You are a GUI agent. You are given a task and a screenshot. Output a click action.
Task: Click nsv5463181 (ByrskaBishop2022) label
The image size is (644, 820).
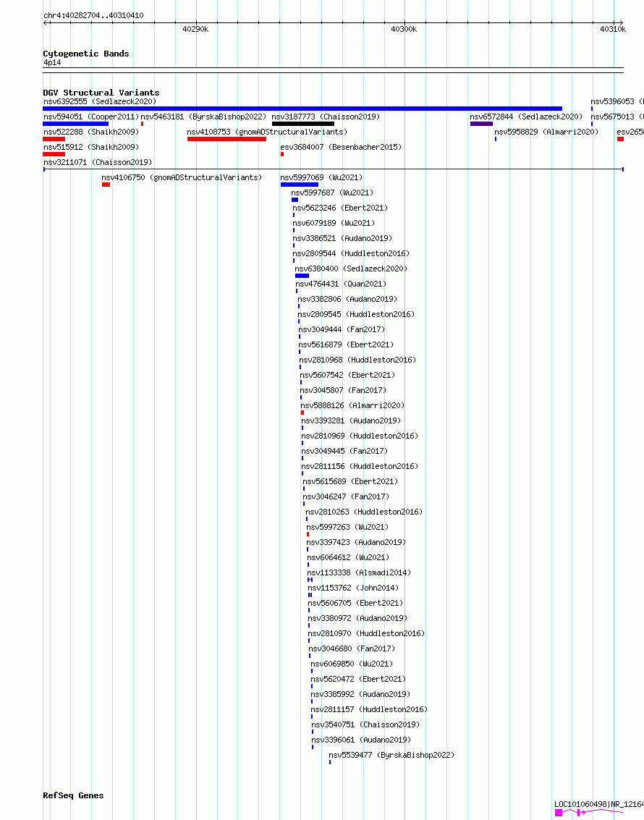coord(203,117)
